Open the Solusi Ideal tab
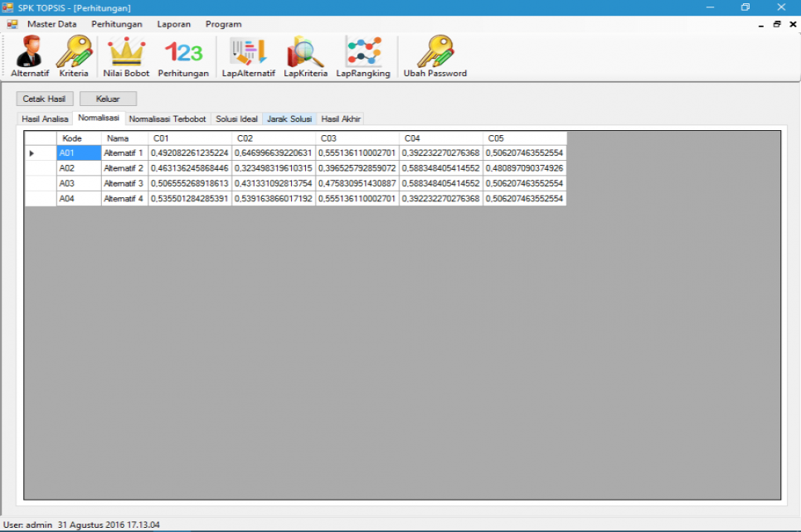801x532 pixels. [x=236, y=118]
